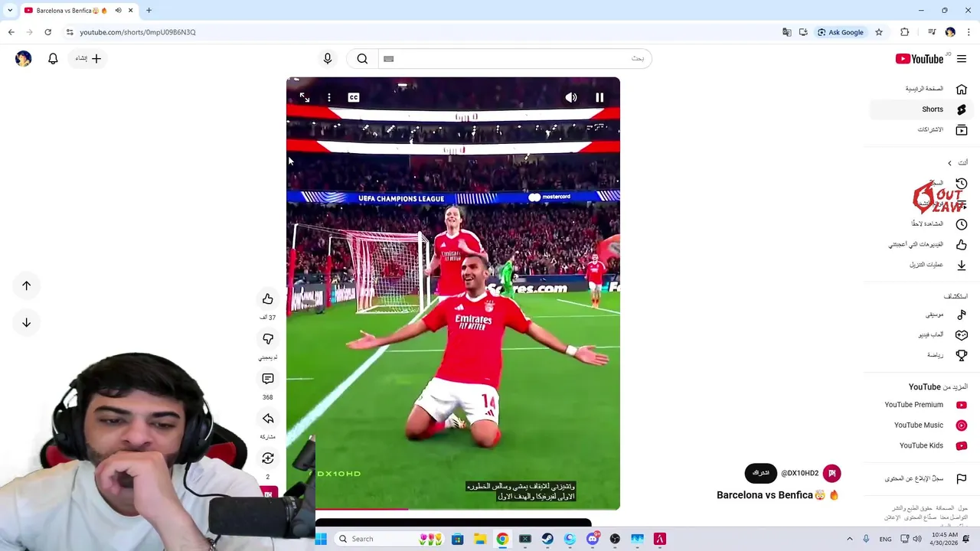Click inside the YouTube search field
This screenshot has height=551, width=980.
pos(513,59)
